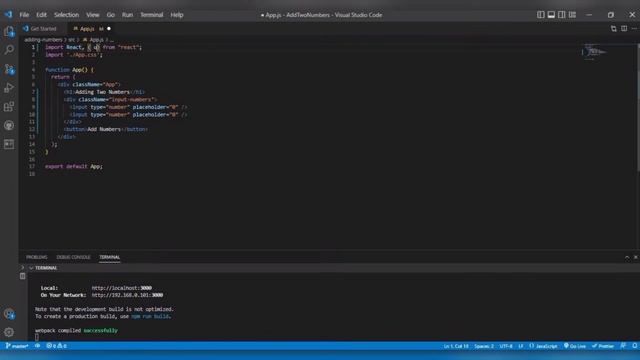Click line number 15 in the gutter

(32, 152)
